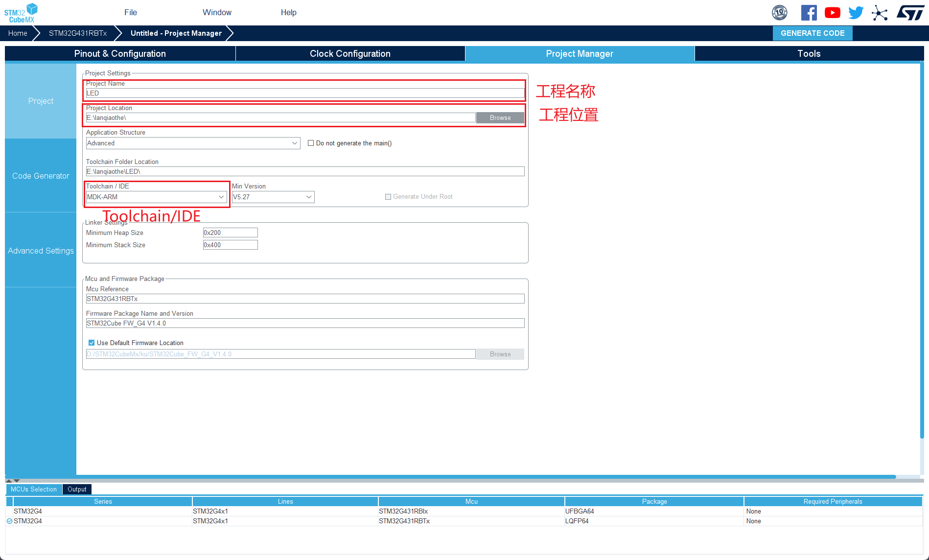Open the Twitter icon link
Viewport: 929px width, 560px height.
pyautogui.click(x=856, y=13)
